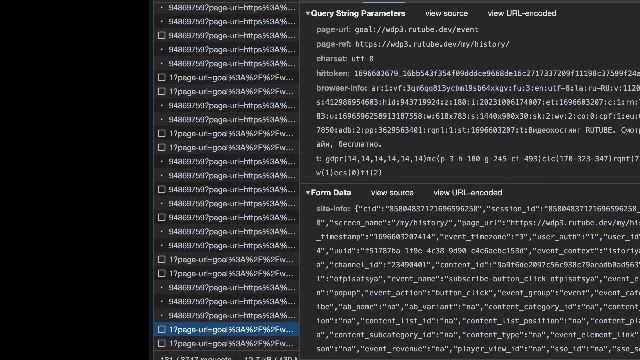This screenshot has height=360, width=640.
Task: Select the highlighted 1?page-url=goal request row
Action: 227,329
